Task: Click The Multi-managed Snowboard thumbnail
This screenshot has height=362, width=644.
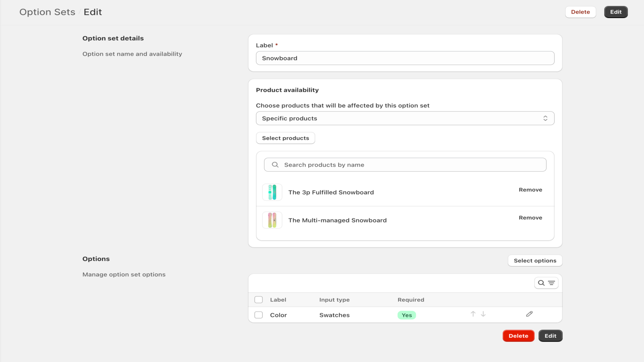Action: click(x=272, y=220)
